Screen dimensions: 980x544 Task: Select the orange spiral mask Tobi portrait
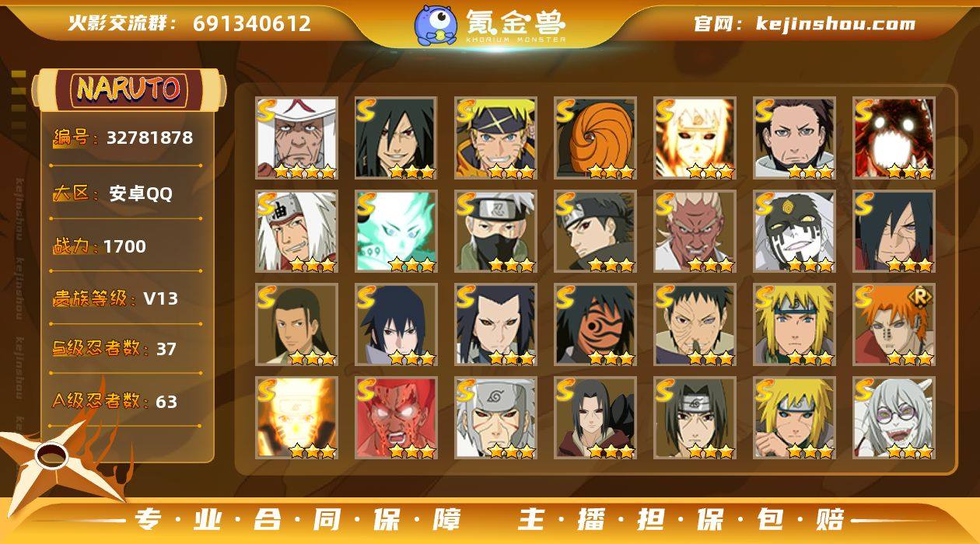click(595, 138)
